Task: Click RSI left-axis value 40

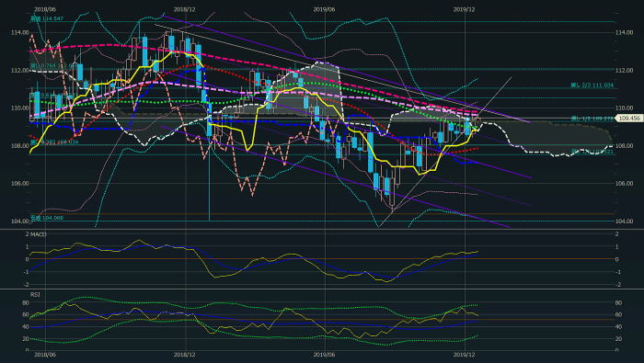Action: click(25, 326)
